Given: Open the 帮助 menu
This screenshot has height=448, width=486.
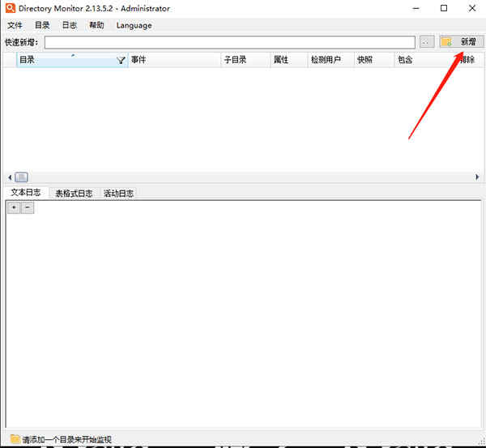Looking at the screenshot, I should (96, 25).
